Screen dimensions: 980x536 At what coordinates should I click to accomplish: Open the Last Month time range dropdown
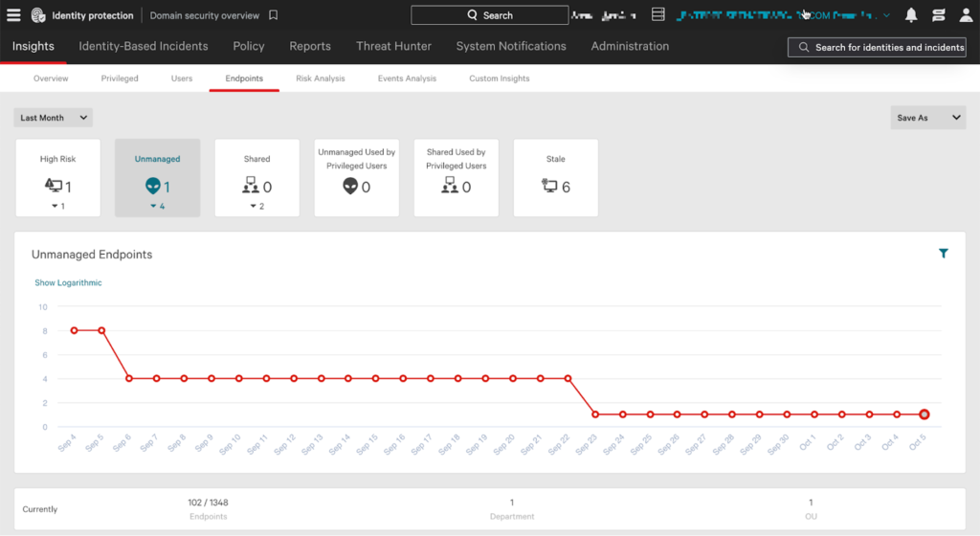click(54, 118)
